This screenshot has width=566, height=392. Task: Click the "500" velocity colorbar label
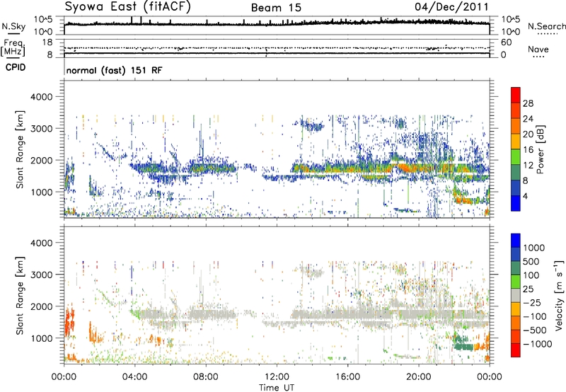(x=531, y=261)
